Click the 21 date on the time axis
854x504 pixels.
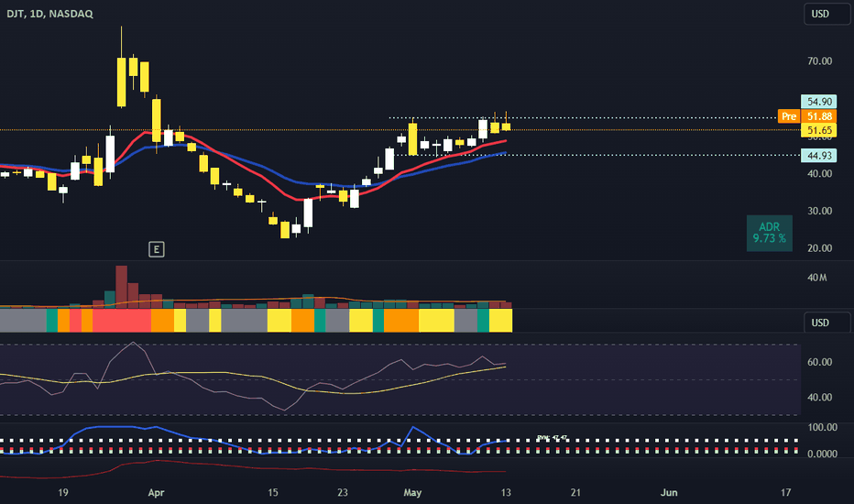pyautogui.click(x=575, y=493)
